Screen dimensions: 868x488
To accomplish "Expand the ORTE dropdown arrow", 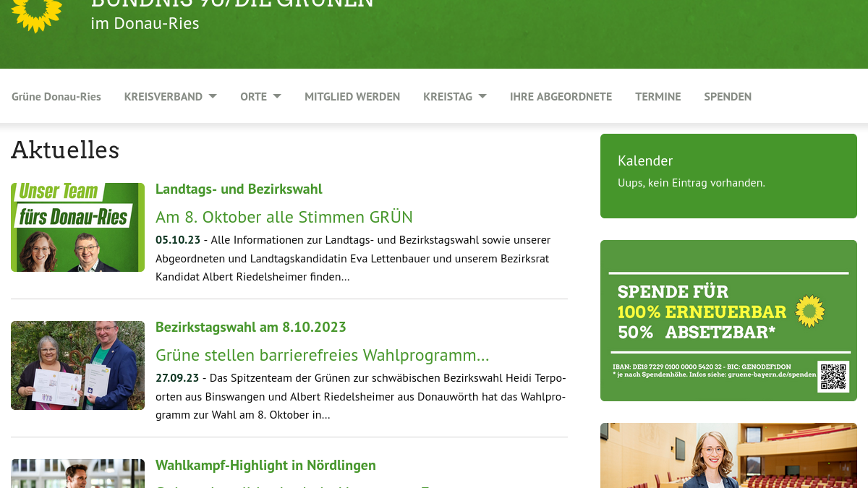I will tap(277, 96).
